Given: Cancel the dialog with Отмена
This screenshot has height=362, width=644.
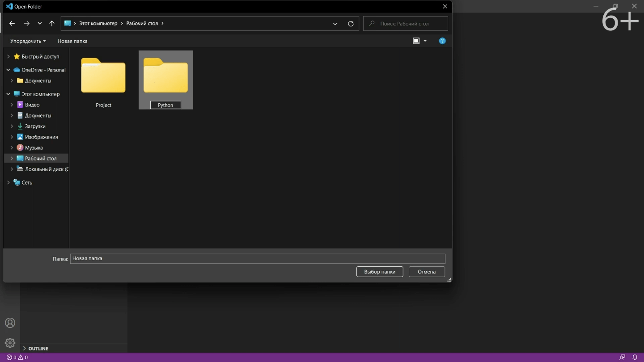Looking at the screenshot, I should (427, 272).
